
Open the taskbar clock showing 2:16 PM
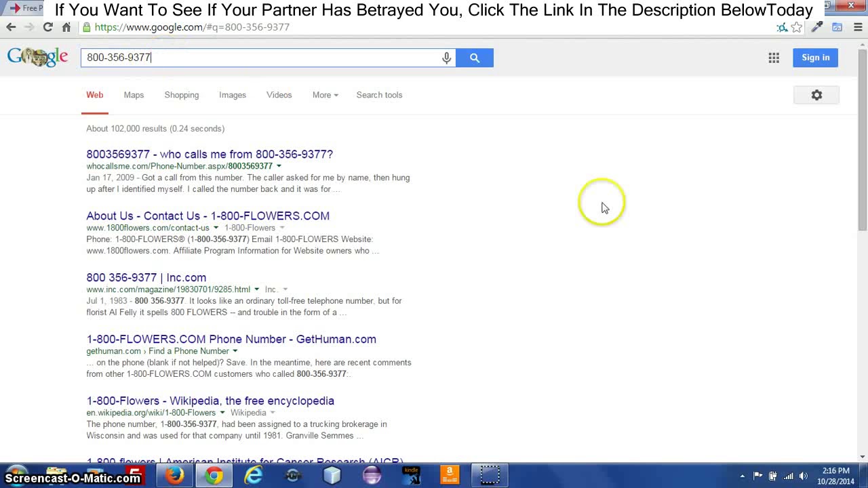point(835,476)
